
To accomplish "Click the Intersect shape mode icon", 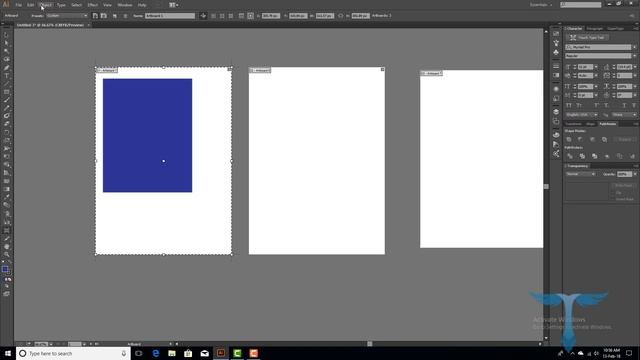I will coord(592,139).
